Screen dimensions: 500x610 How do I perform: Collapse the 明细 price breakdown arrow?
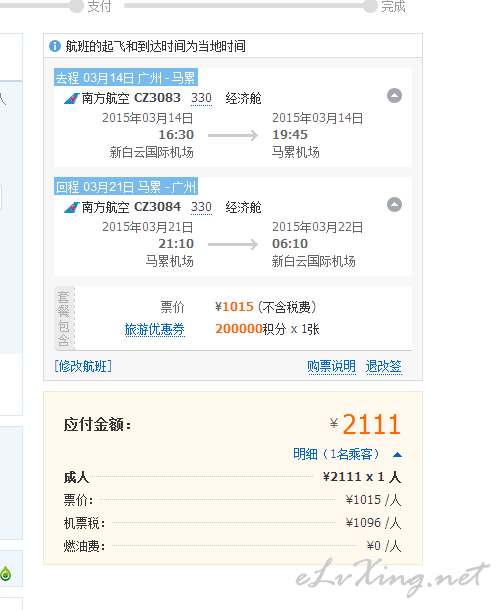coord(397,454)
